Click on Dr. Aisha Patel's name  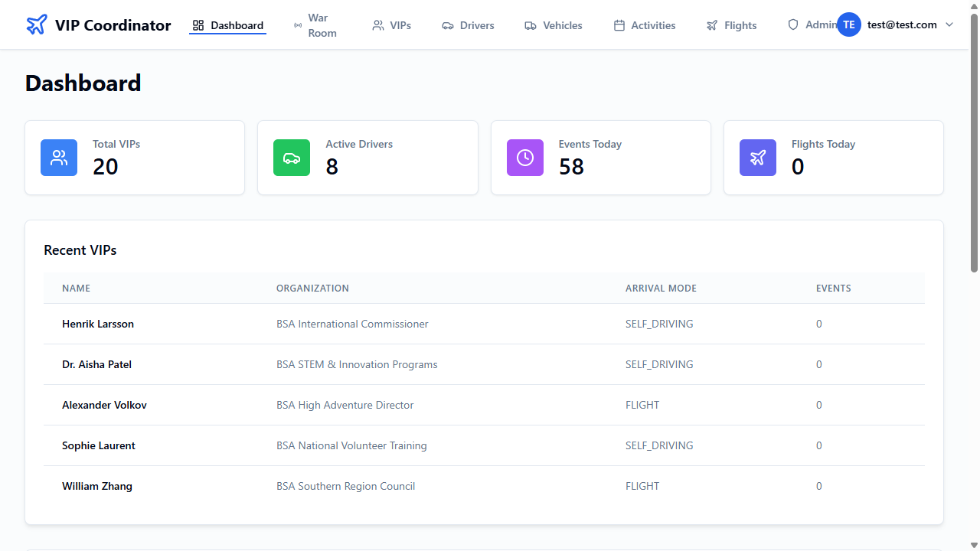[96, 364]
